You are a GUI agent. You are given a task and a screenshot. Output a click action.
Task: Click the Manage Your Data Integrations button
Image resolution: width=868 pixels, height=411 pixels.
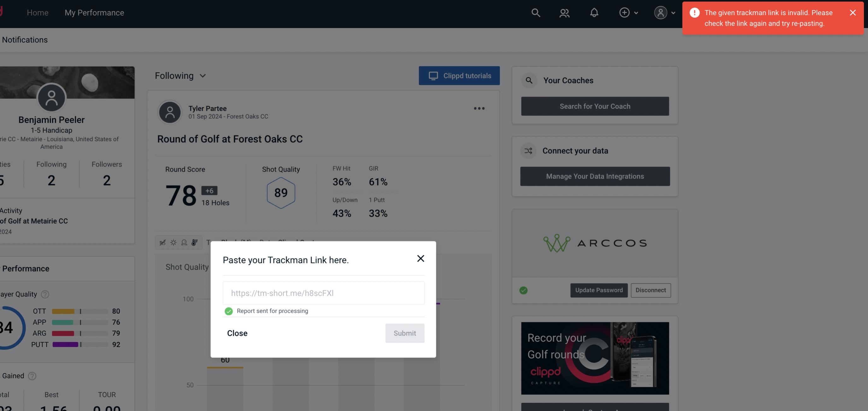[x=595, y=176]
